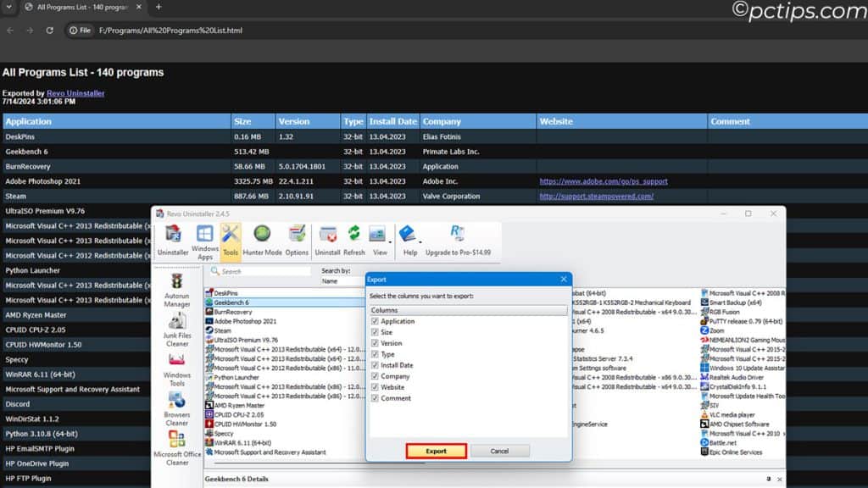The height and width of the screenshot is (488, 868).
Task: Confirm with the Export button
Action: pyautogui.click(x=435, y=451)
